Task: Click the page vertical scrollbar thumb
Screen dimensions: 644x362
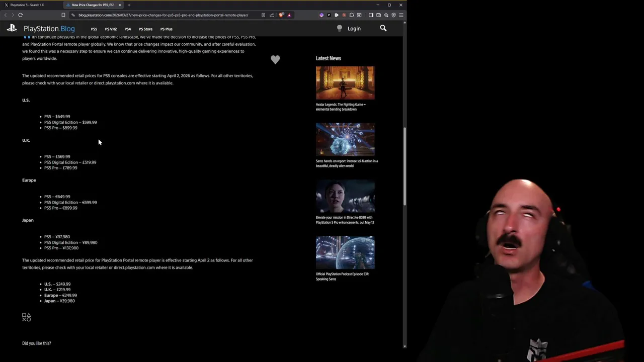Action: [405, 166]
